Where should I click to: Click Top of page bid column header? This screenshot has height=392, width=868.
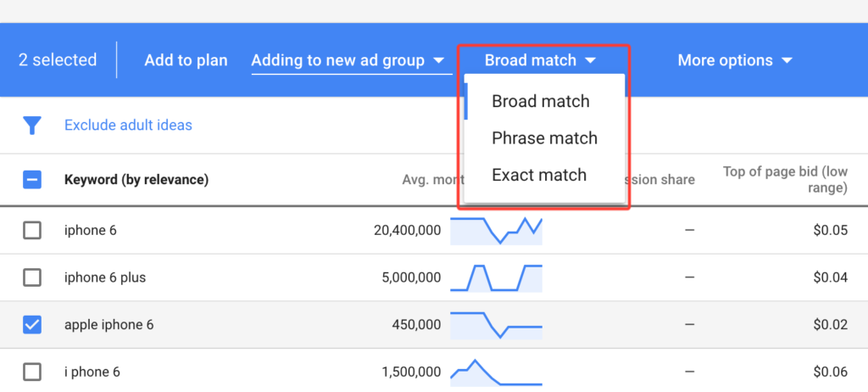click(x=785, y=180)
